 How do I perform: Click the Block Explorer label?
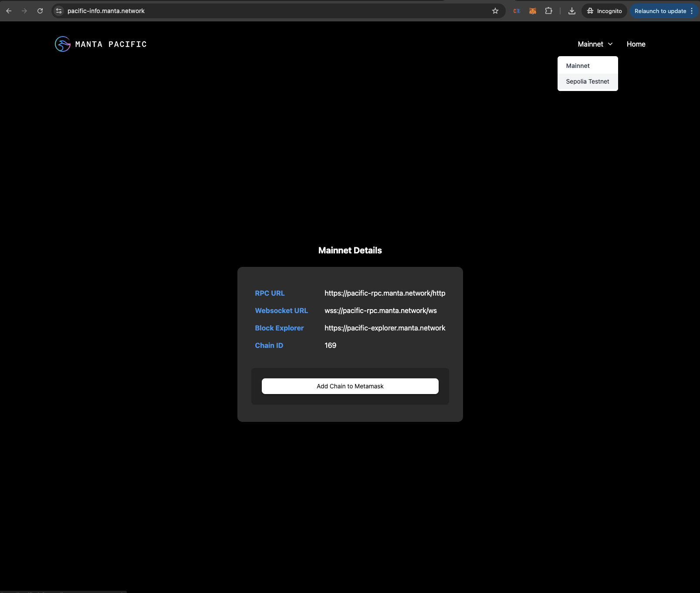pyautogui.click(x=279, y=328)
